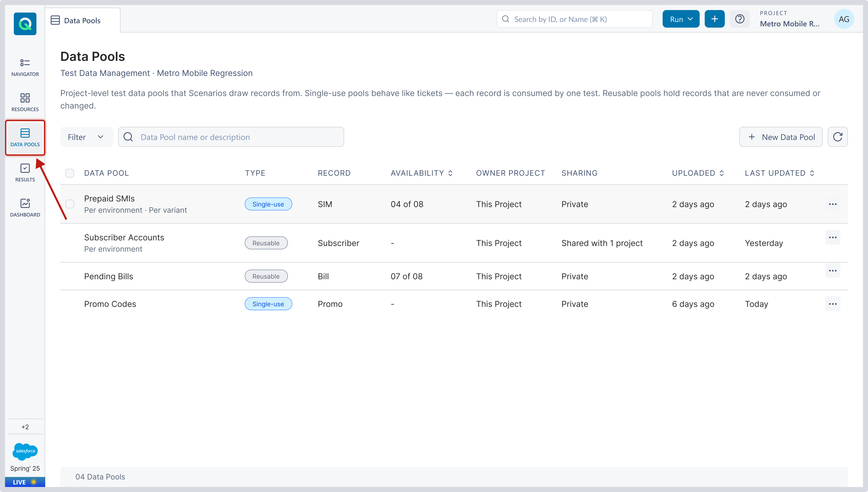Open the Resources sidebar section
868x492 pixels.
click(25, 102)
